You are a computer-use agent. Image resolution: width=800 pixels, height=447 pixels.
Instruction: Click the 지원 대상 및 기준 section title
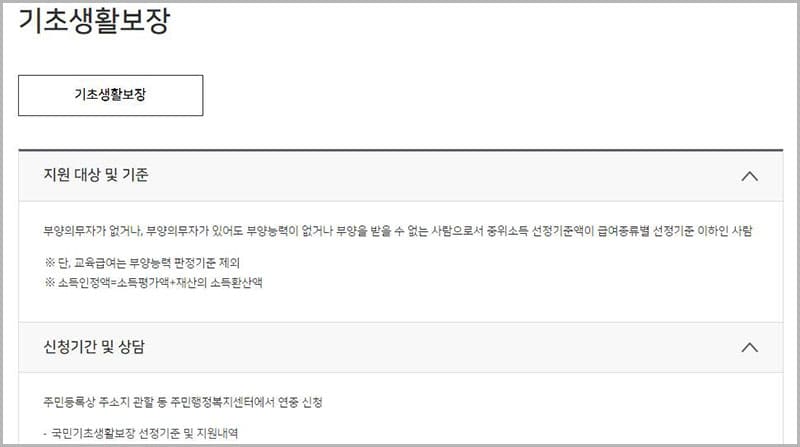(95, 175)
